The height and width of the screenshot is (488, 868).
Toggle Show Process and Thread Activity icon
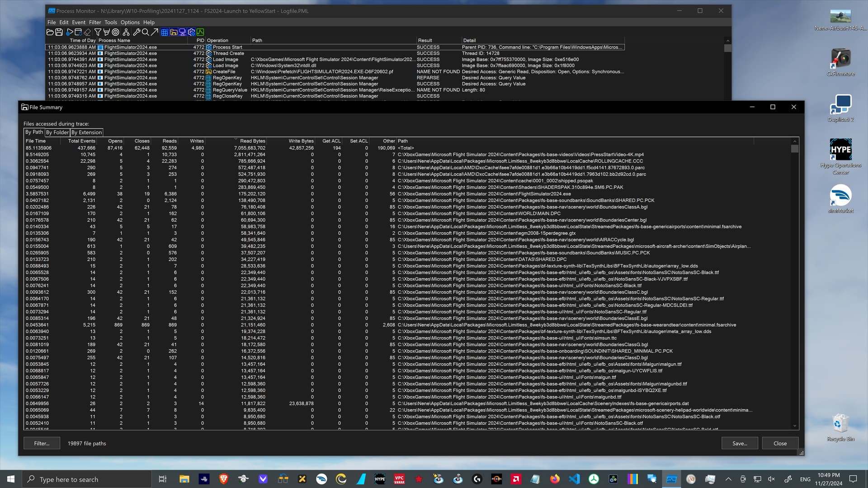coord(191,32)
